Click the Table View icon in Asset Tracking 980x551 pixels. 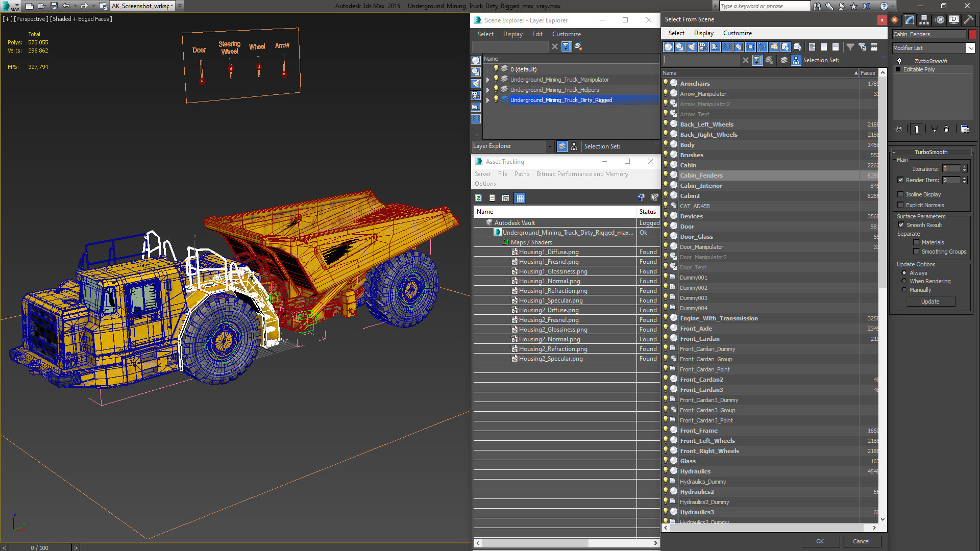click(520, 198)
